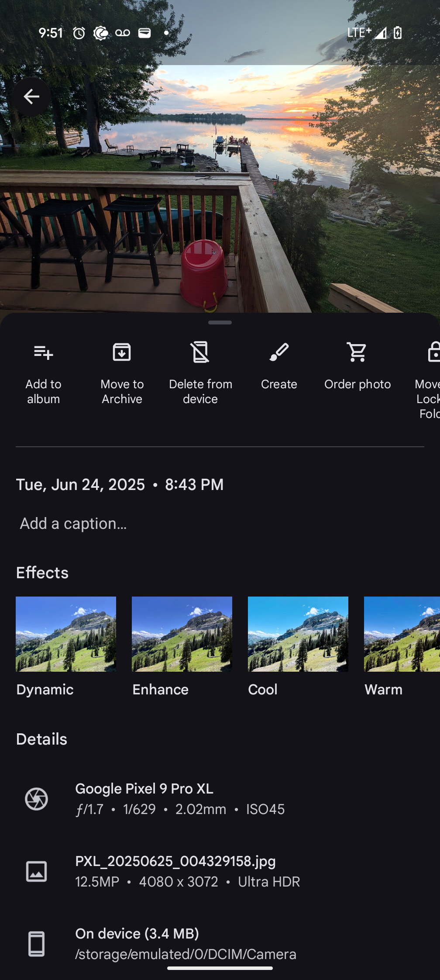The image size is (440, 980).
Task: Tap the Android home gesture bar
Action: pos(220,968)
